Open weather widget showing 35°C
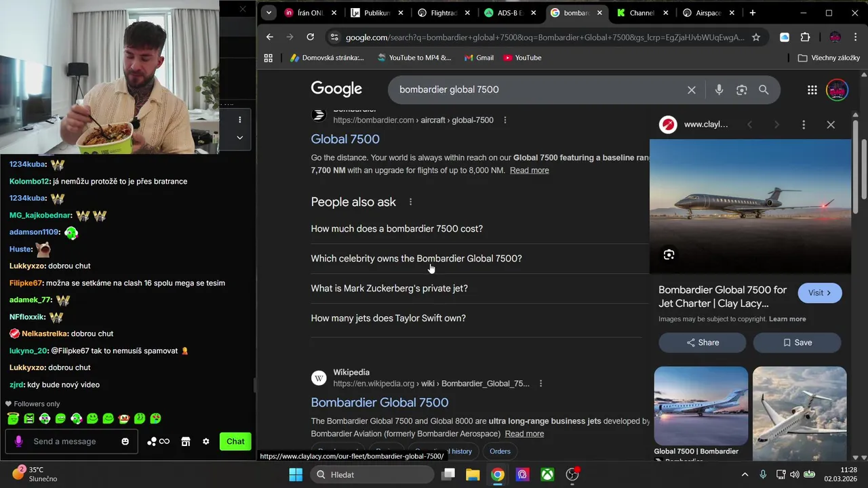 [x=35, y=474]
